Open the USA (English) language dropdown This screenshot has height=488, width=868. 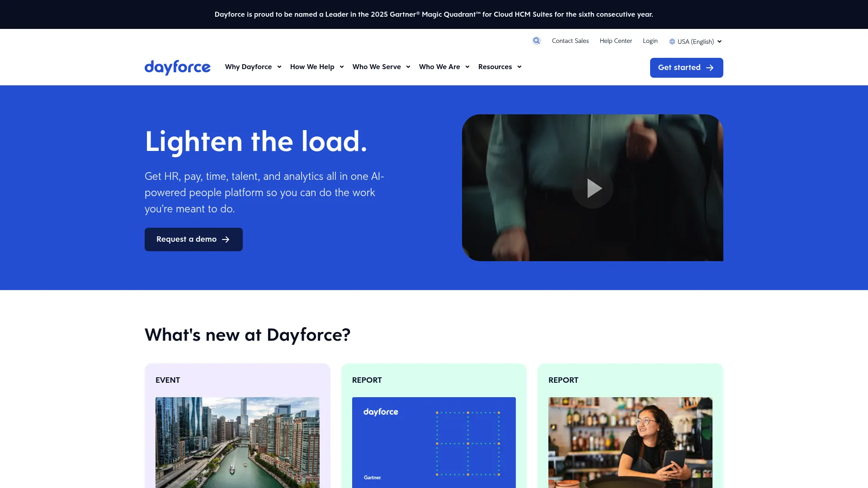[696, 42]
